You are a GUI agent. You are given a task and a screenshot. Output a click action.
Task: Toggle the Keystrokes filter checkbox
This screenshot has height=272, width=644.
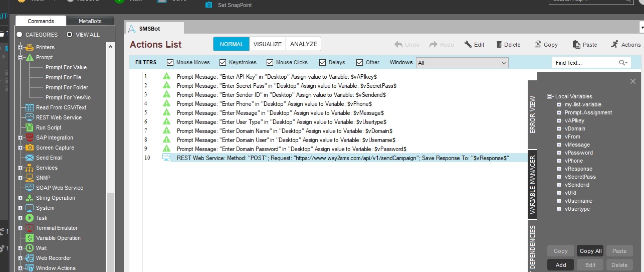coord(222,63)
